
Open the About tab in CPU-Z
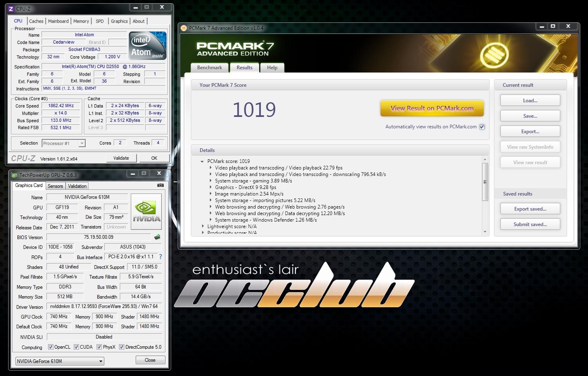139,21
